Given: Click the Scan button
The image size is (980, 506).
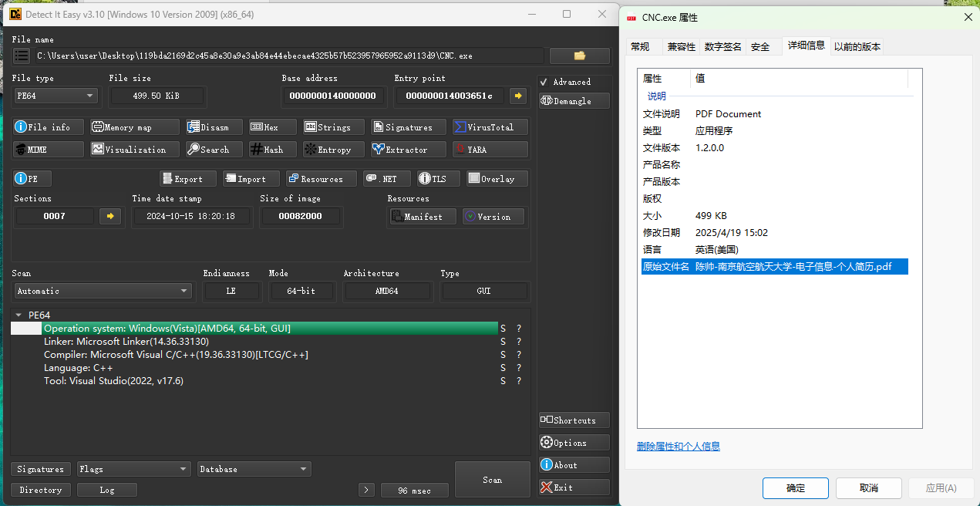Looking at the screenshot, I should 492,480.
